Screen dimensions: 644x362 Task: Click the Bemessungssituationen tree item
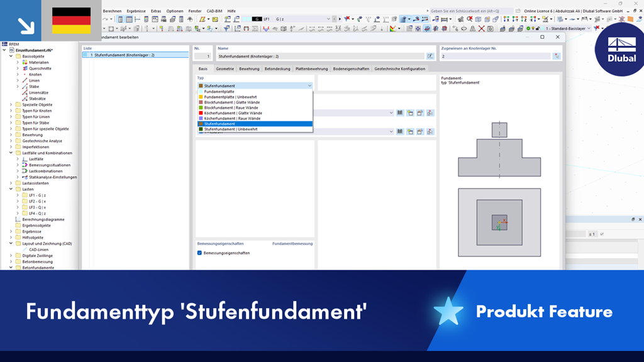[49, 165]
